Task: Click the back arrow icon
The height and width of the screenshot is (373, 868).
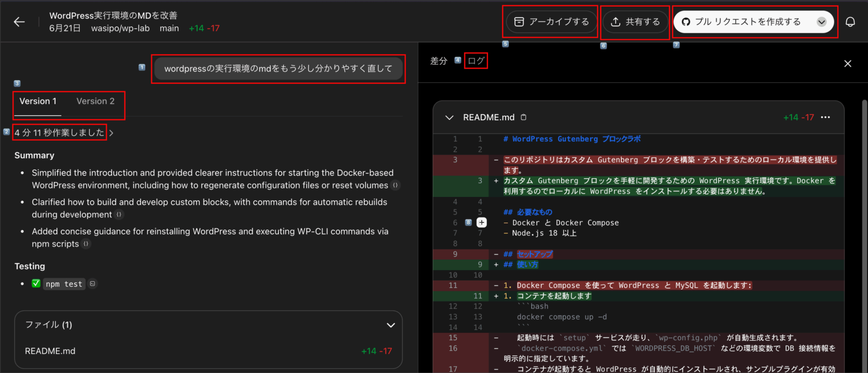Action: 19,22
